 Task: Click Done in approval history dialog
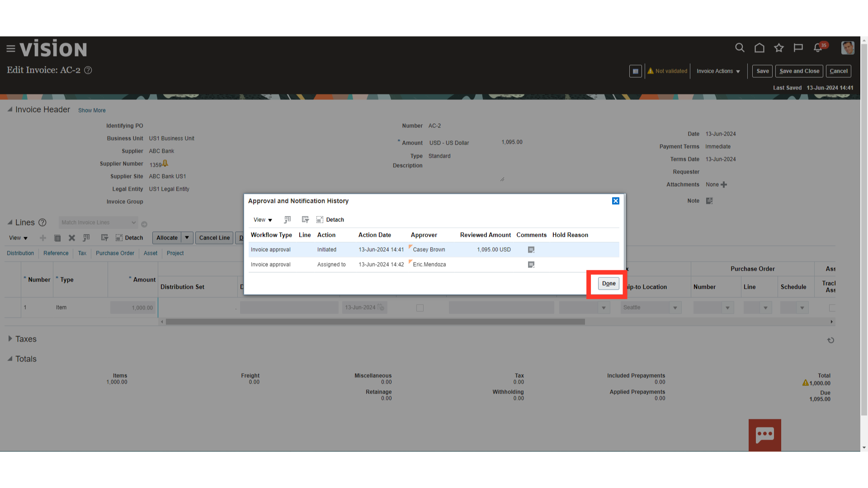point(609,283)
